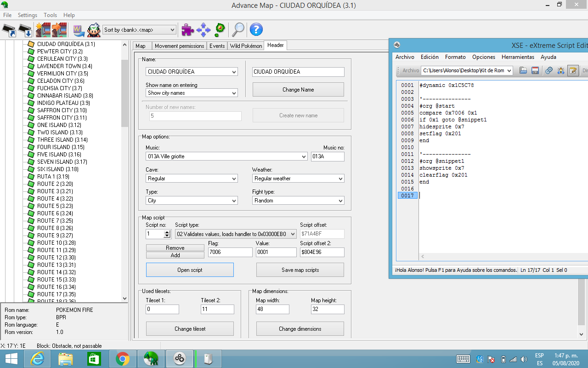The height and width of the screenshot is (368, 588).
Task: Click the purple puzzle piece icon
Action: (x=187, y=30)
